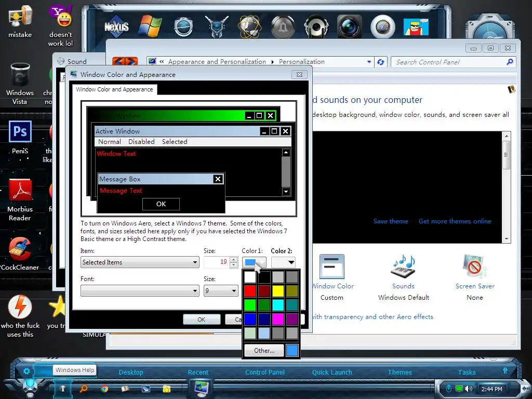This screenshot has height=399, width=532.
Task: Click the gear settings icon on bottom dock
Action: coord(26,371)
